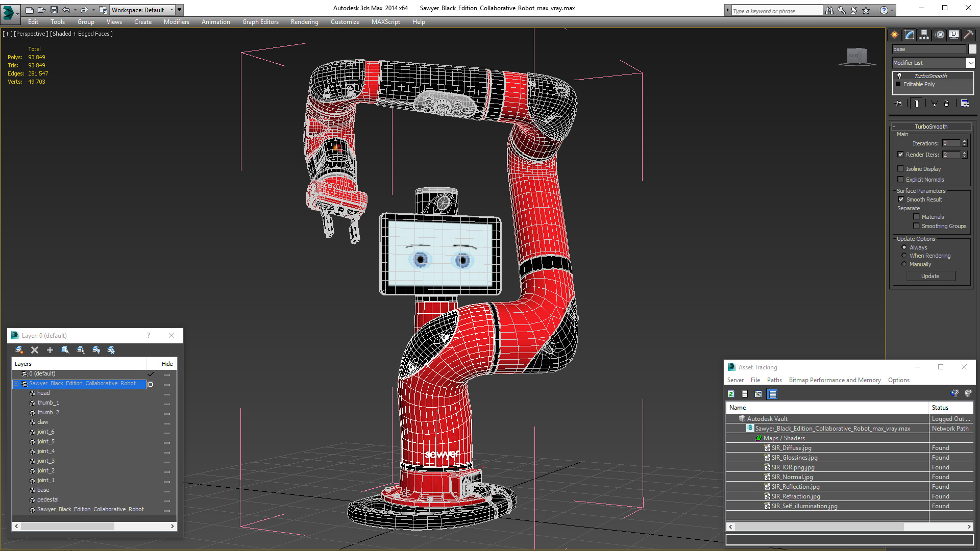Click Delete Layer X icon in Layer dialog
980x551 pixels.
click(35, 350)
